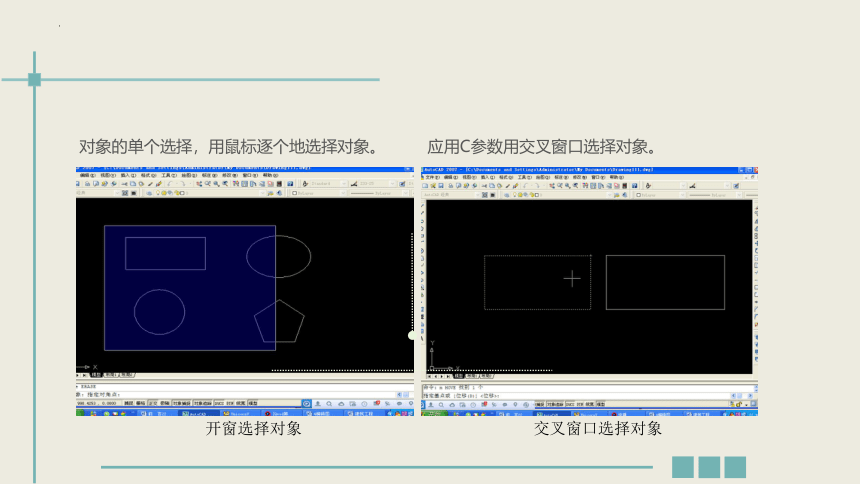Click Plot Preview icon in right AutoCAD window

459,186
